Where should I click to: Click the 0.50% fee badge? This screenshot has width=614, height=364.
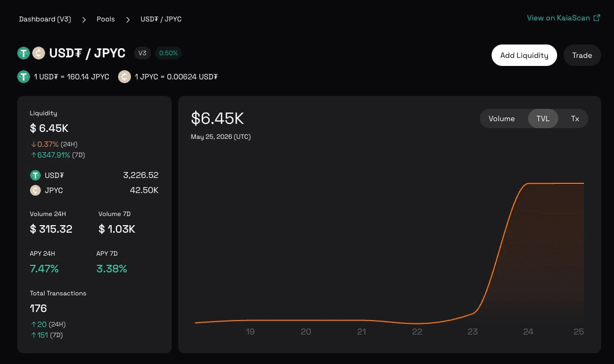(169, 53)
